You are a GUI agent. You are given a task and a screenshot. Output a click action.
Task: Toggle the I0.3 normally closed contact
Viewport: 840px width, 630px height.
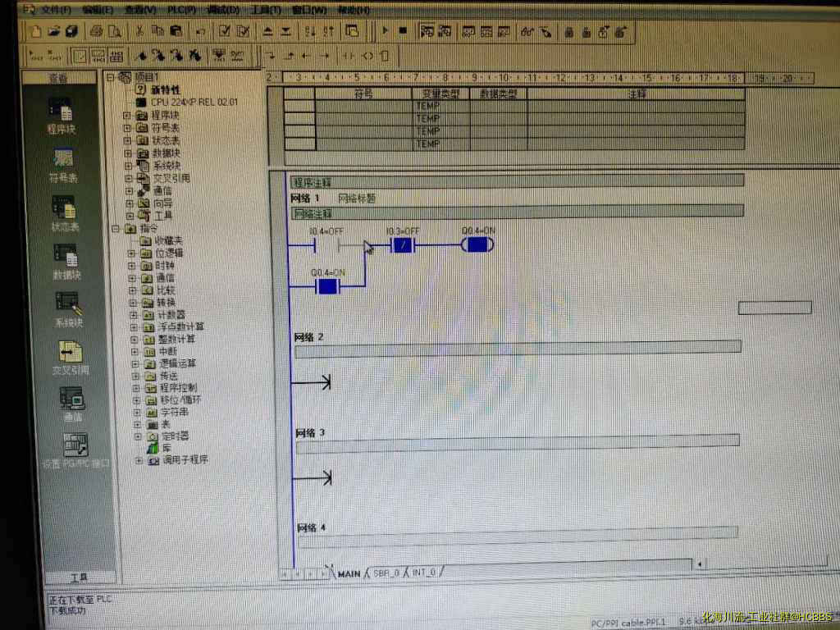[402, 245]
